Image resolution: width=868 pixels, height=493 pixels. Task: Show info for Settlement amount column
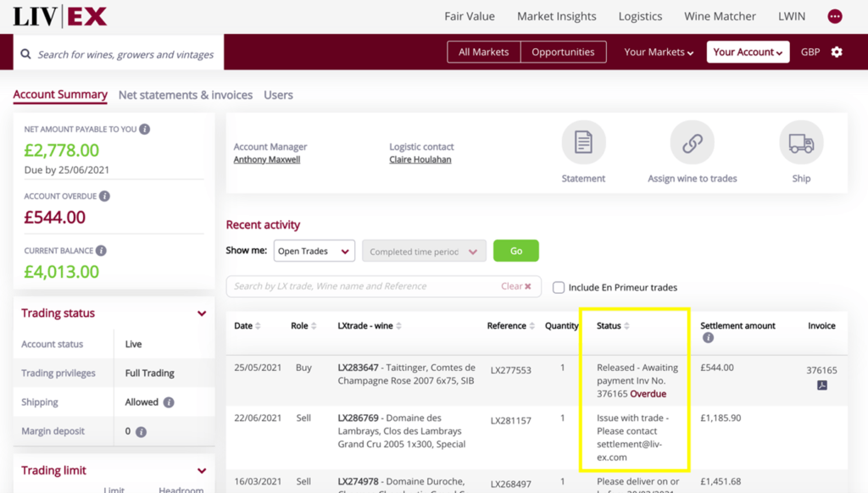click(x=708, y=337)
